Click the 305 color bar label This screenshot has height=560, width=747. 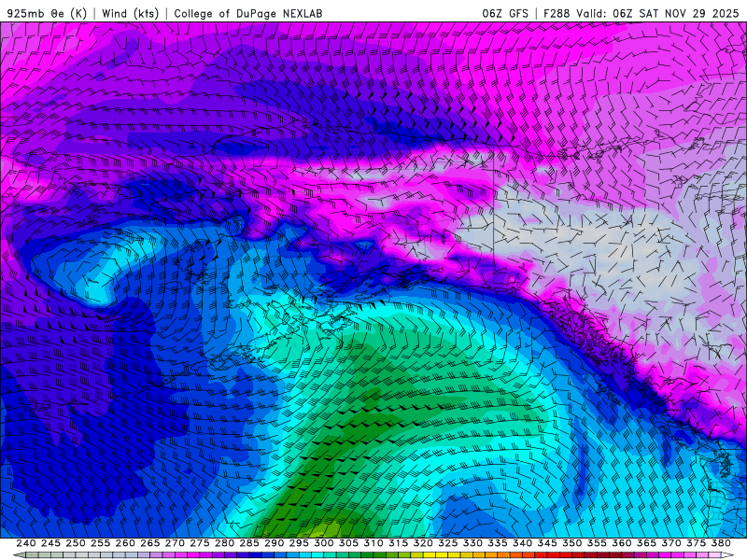click(x=348, y=543)
